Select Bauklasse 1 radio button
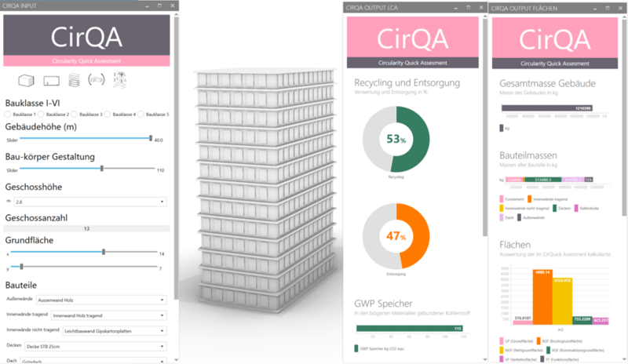 click(8, 115)
